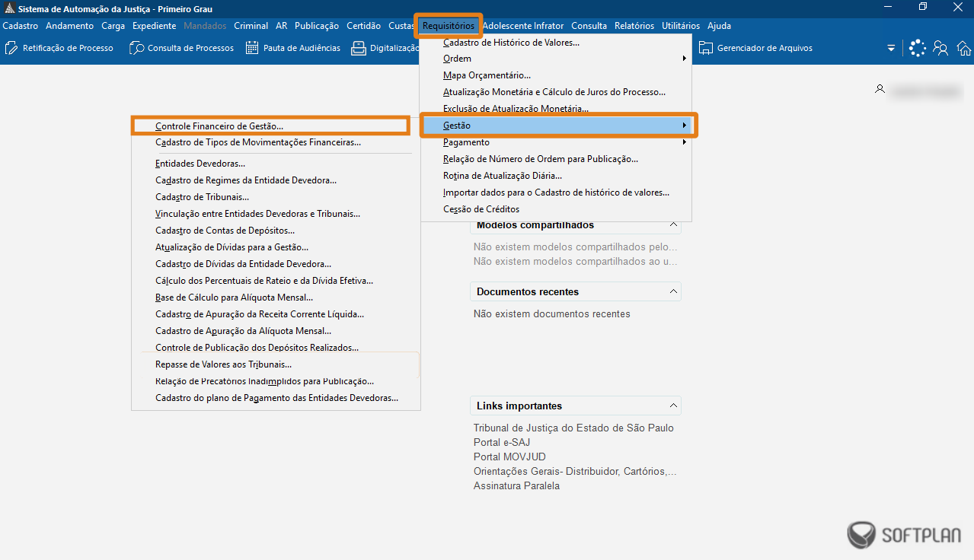Select Exclusão de Atualização Monetária
The width and height of the screenshot is (974, 560).
click(556, 109)
